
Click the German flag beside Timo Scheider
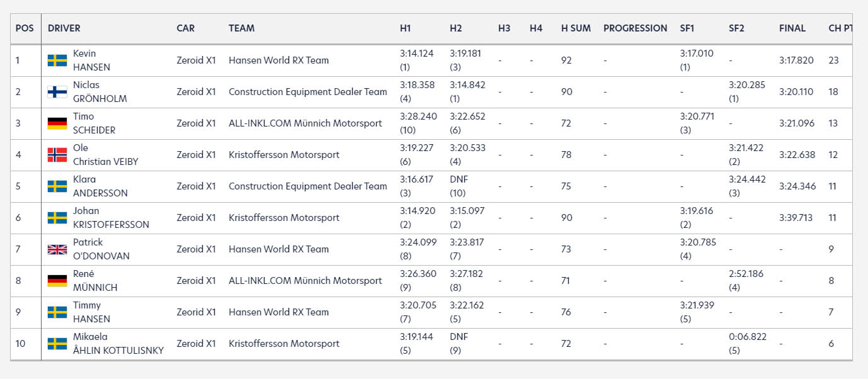click(57, 123)
